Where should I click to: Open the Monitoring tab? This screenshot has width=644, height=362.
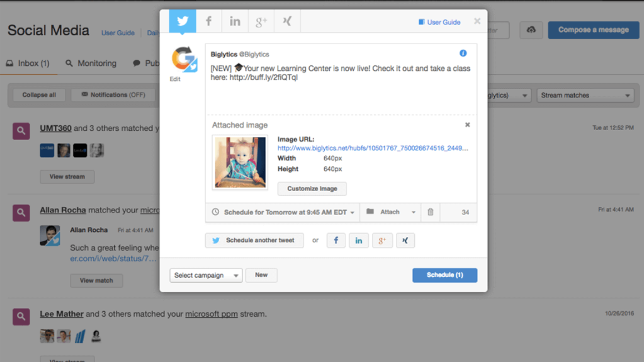pos(91,63)
